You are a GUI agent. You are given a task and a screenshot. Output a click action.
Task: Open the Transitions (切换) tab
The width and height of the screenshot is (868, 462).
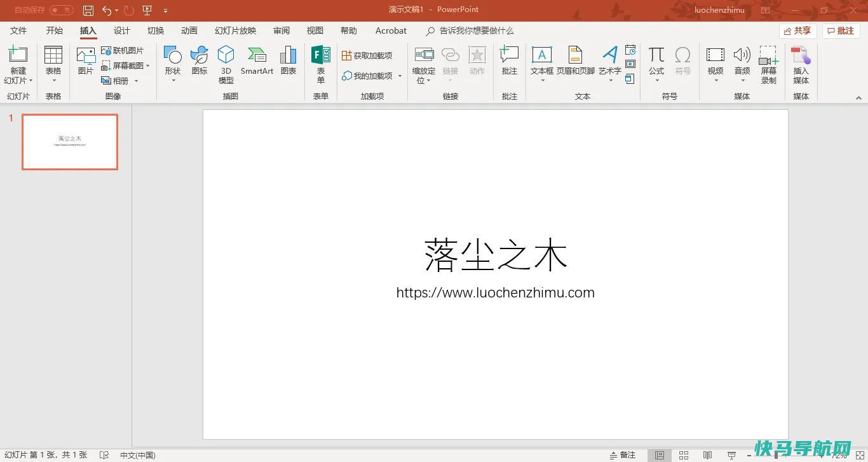[x=156, y=31]
